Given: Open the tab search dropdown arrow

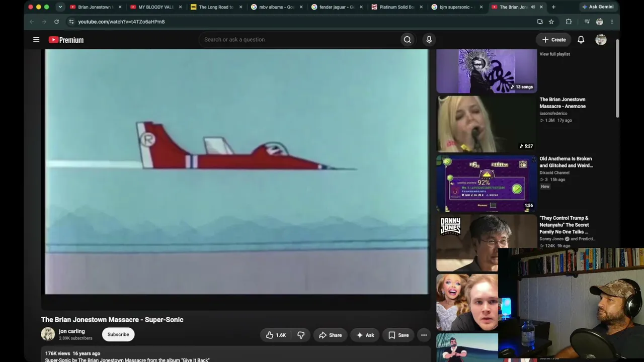Looking at the screenshot, I should 60,7.
